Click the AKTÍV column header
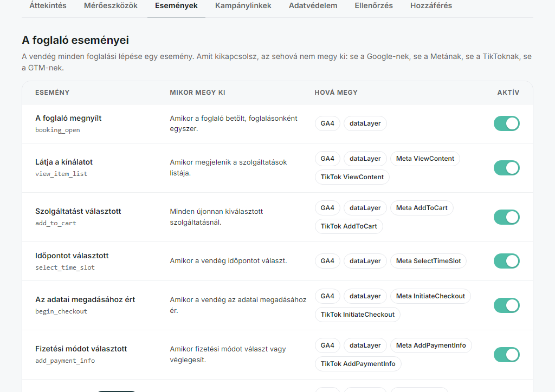Image resolution: width=555 pixels, height=392 pixels. [x=508, y=93]
